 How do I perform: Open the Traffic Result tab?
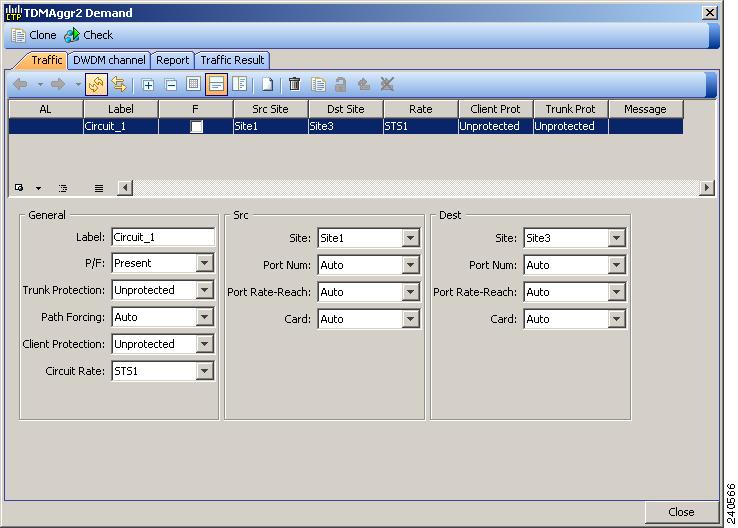coord(233,60)
